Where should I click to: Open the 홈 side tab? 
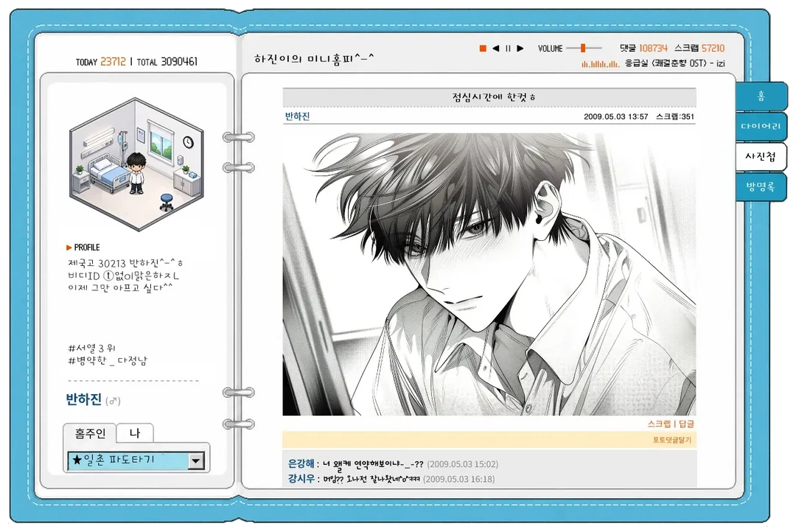[761, 96]
